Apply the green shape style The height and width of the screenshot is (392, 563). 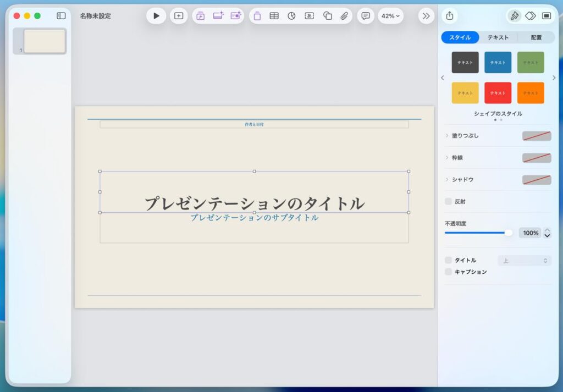coord(531,63)
